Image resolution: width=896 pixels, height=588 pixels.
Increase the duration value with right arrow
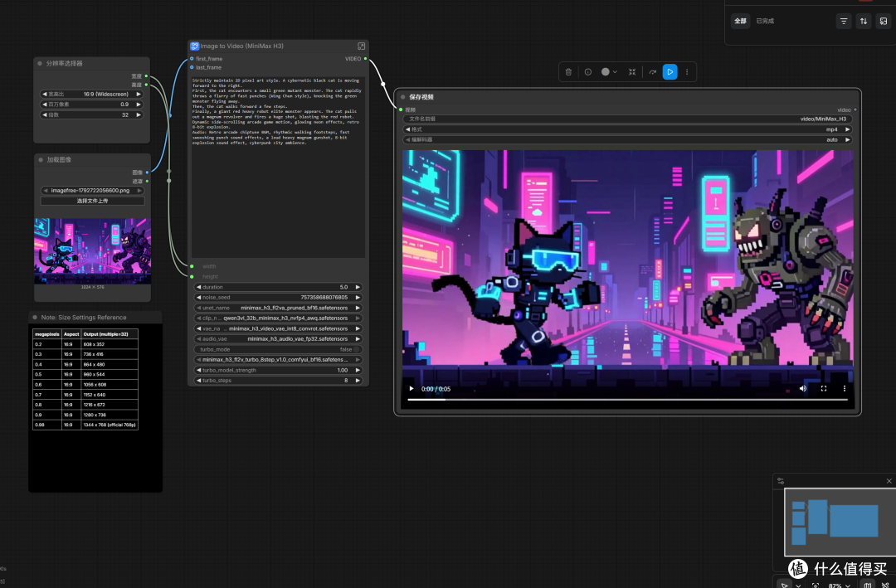358,287
